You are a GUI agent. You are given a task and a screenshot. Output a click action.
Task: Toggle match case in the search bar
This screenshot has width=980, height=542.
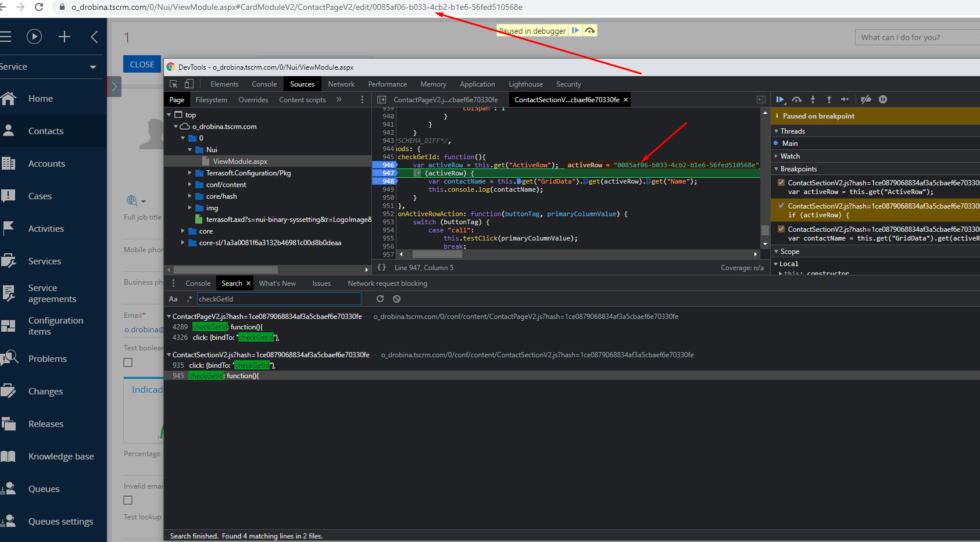pos(173,299)
